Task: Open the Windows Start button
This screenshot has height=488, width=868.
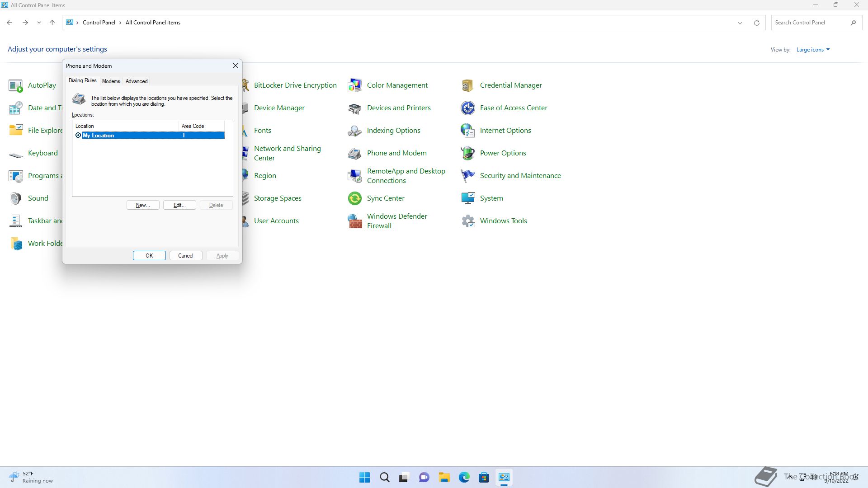Action: click(x=364, y=478)
